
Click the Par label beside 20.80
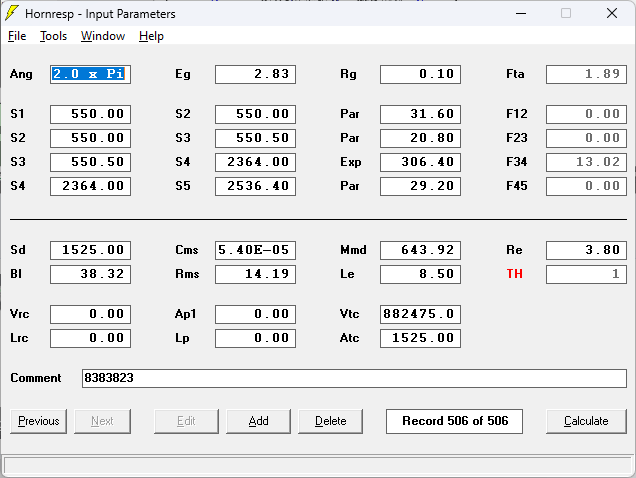pyautogui.click(x=350, y=138)
